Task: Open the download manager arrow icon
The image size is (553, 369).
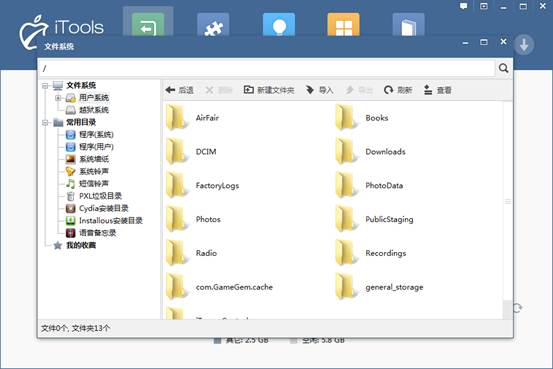Action: pyautogui.click(x=524, y=45)
